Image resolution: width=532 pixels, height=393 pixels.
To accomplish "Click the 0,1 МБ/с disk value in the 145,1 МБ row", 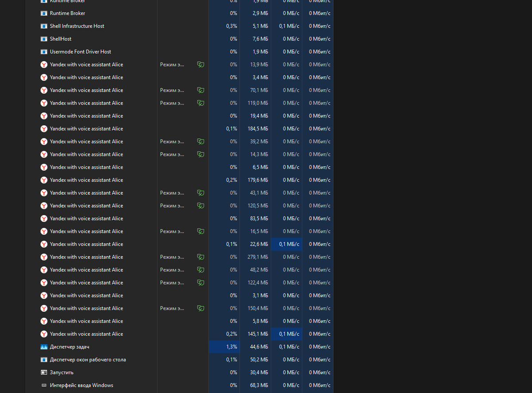I will click(x=289, y=334).
